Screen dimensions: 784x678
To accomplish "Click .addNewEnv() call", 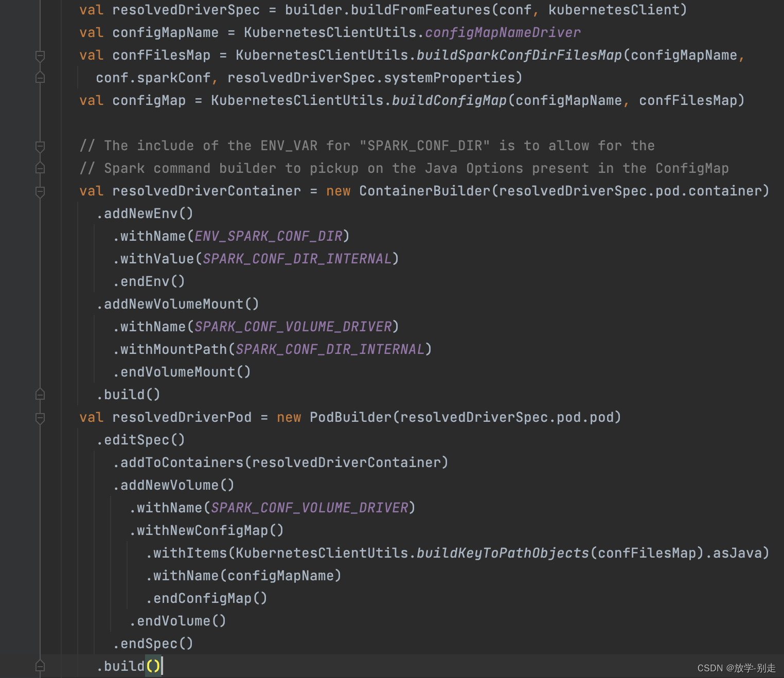I will (145, 213).
